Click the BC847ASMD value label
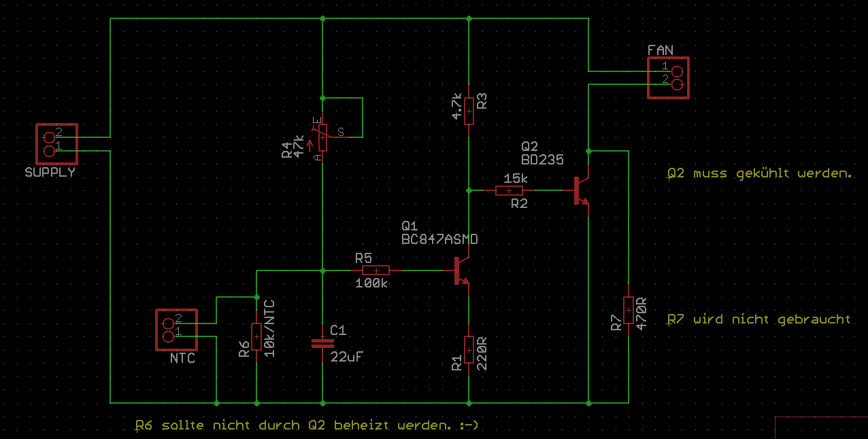The image size is (868, 439). pyautogui.click(x=439, y=240)
